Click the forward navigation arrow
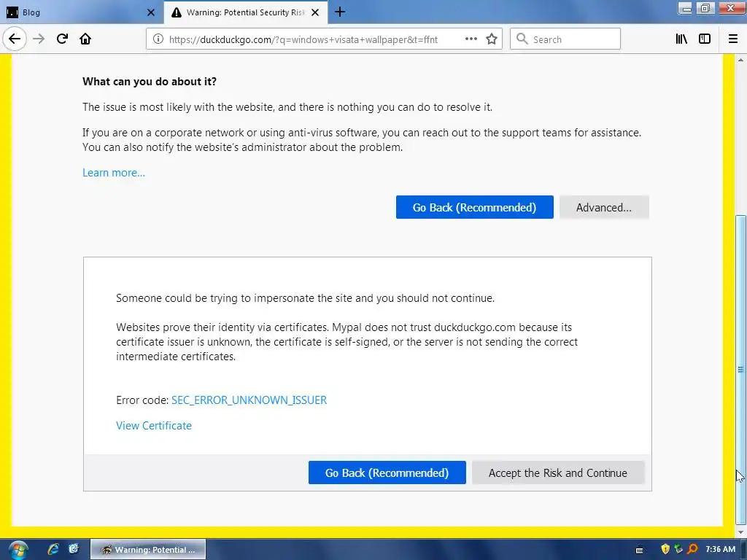747x560 pixels. click(x=39, y=39)
